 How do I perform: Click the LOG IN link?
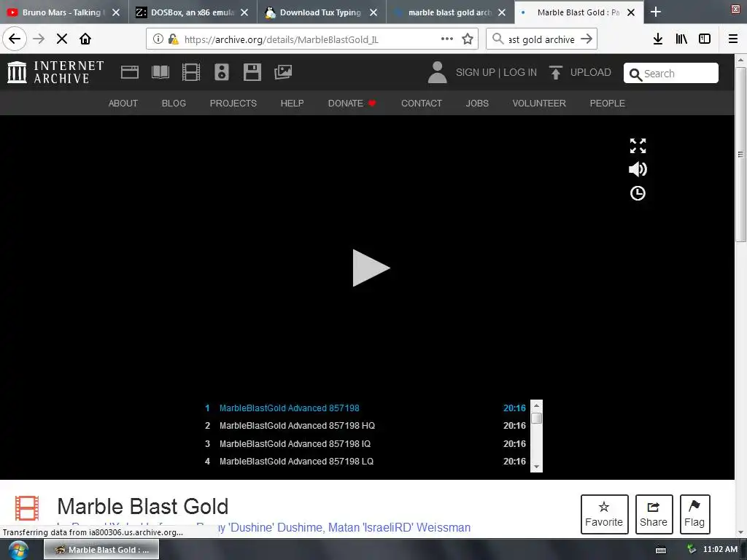tap(520, 72)
